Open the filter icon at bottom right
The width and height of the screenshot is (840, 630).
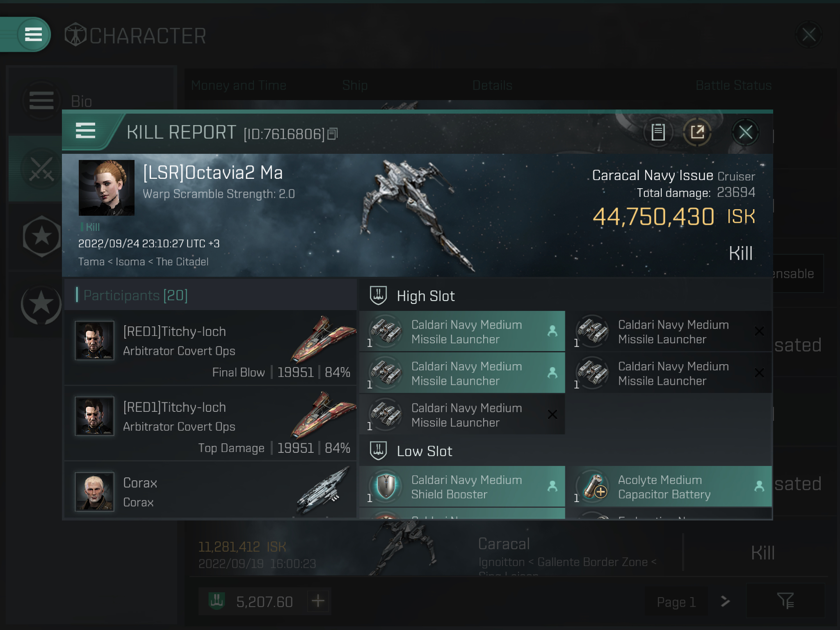[x=785, y=601]
